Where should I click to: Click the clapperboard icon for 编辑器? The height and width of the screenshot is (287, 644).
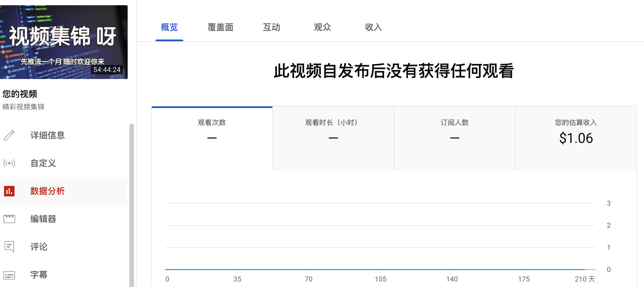coord(9,219)
